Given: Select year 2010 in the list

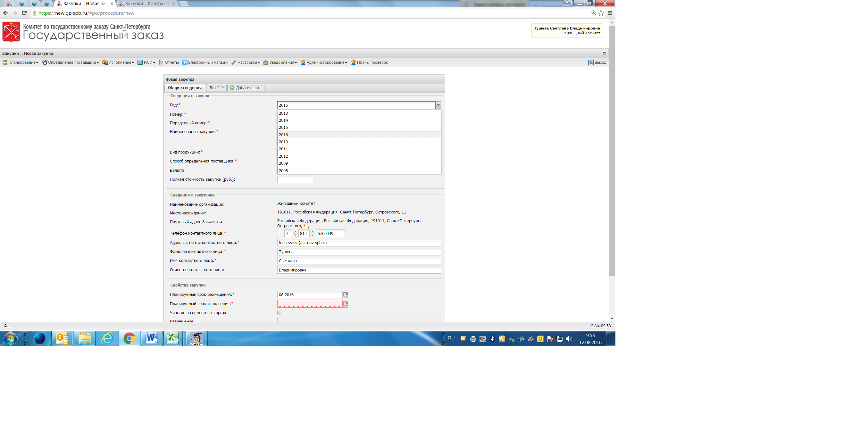Looking at the screenshot, I should pos(359,142).
